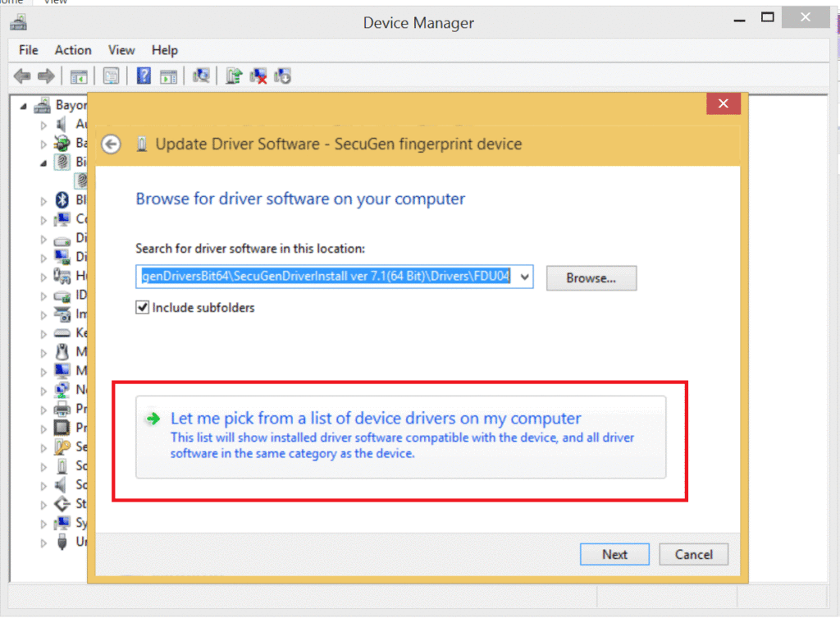Image resolution: width=840 pixels, height=623 pixels.
Task: Expand the Audio inputs tree node
Action: (43, 124)
